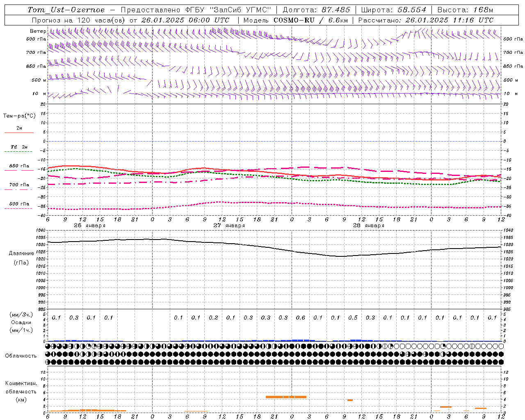The image size is (525, 420).
Task: Click the left-side 500 м wind level label
Action: click(39, 80)
